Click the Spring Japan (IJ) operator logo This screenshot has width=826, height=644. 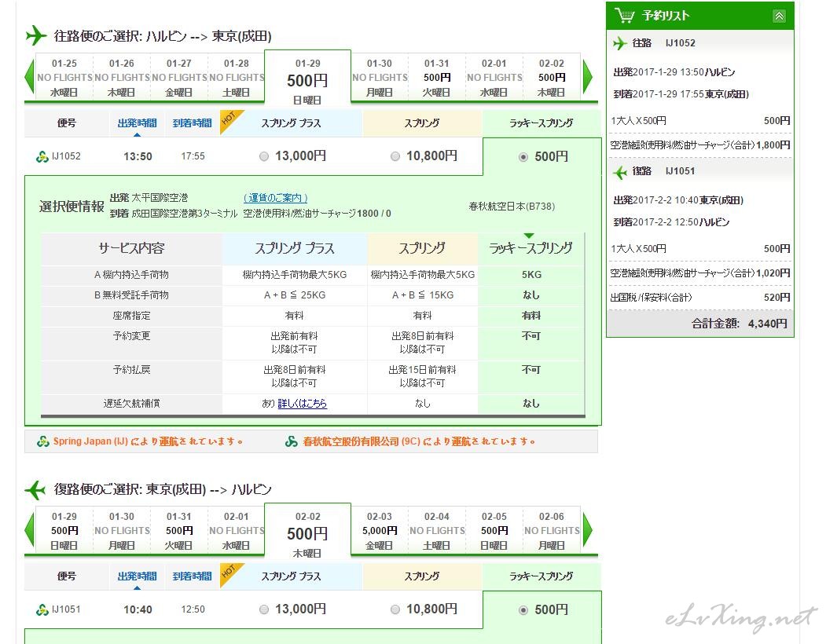pos(43,442)
